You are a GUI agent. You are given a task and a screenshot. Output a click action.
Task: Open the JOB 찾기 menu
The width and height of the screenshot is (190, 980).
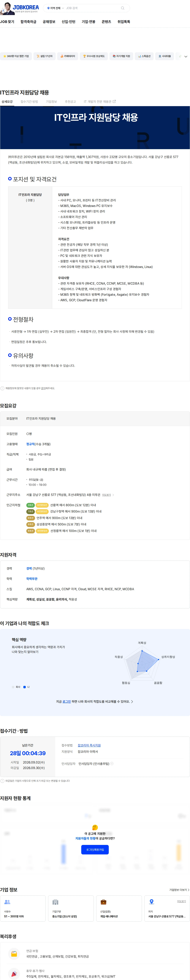pos(7,22)
